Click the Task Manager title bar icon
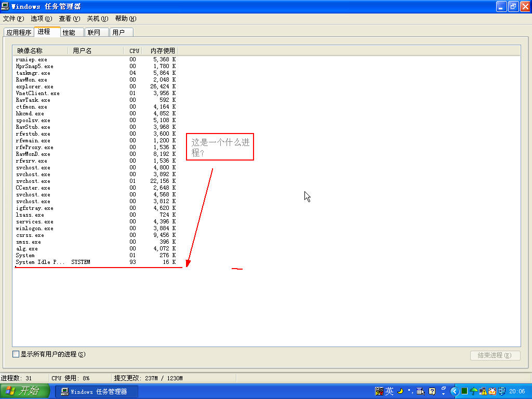Screen dimensions: 532x399 (5, 6)
